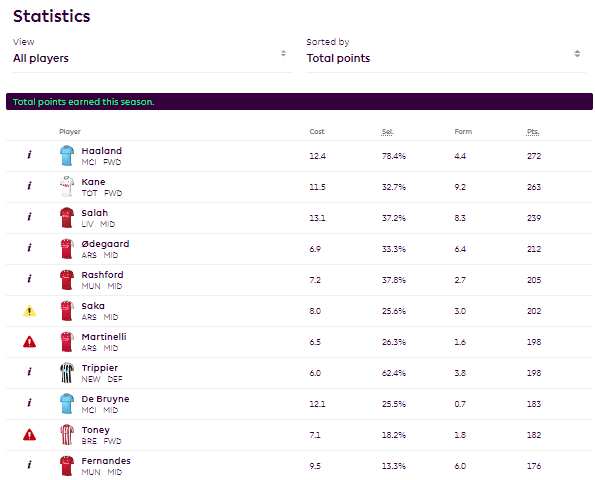Click Kane's info icon
Image resolution: width=595 pixels, height=480 pixels.
click(29, 186)
